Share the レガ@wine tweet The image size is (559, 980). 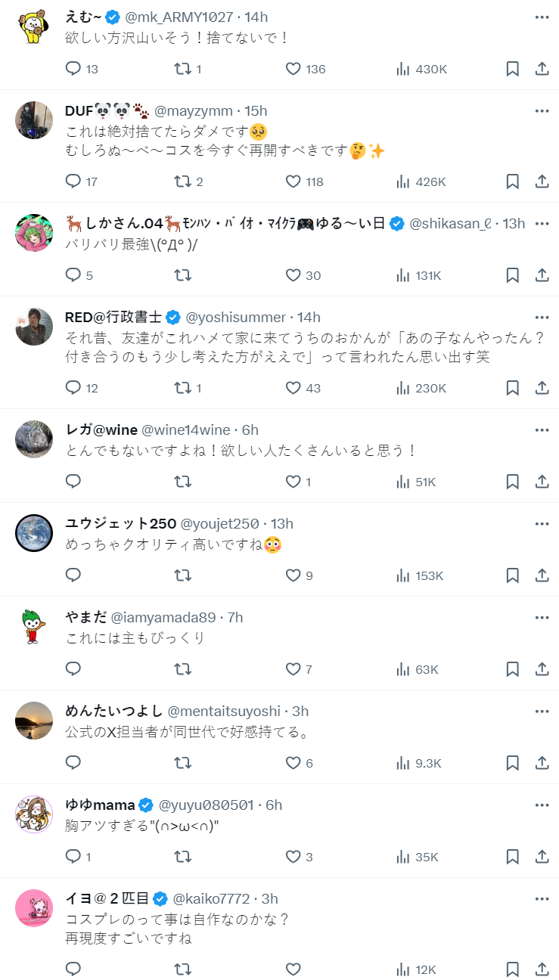[x=542, y=482]
